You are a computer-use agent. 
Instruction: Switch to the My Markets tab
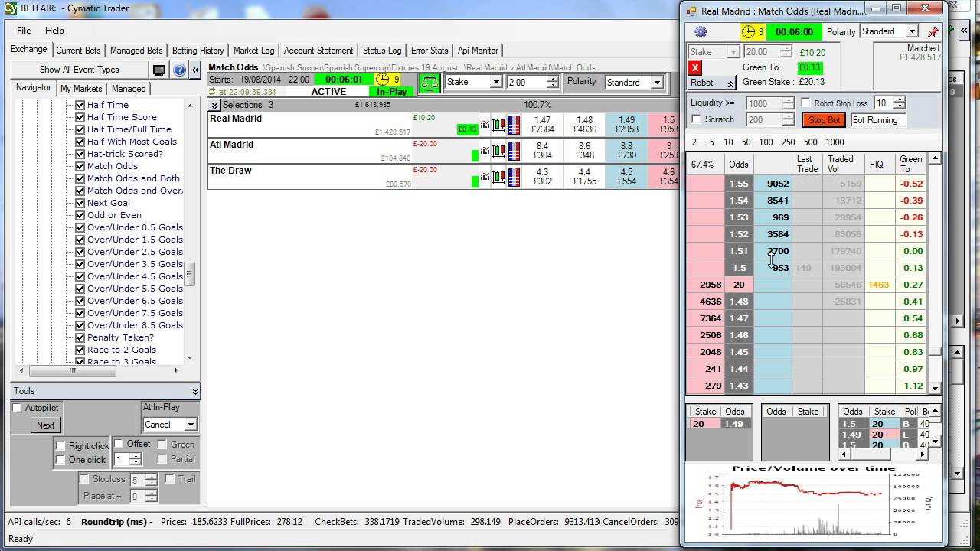tap(82, 89)
